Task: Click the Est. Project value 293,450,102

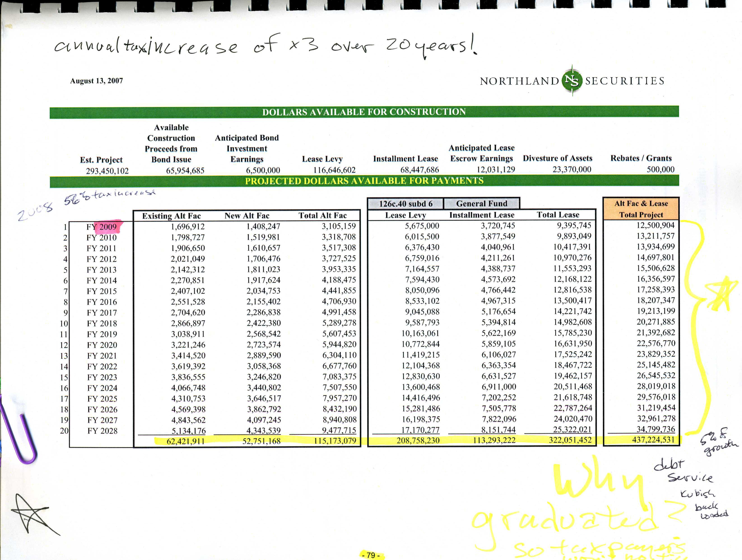Action: [x=107, y=171]
